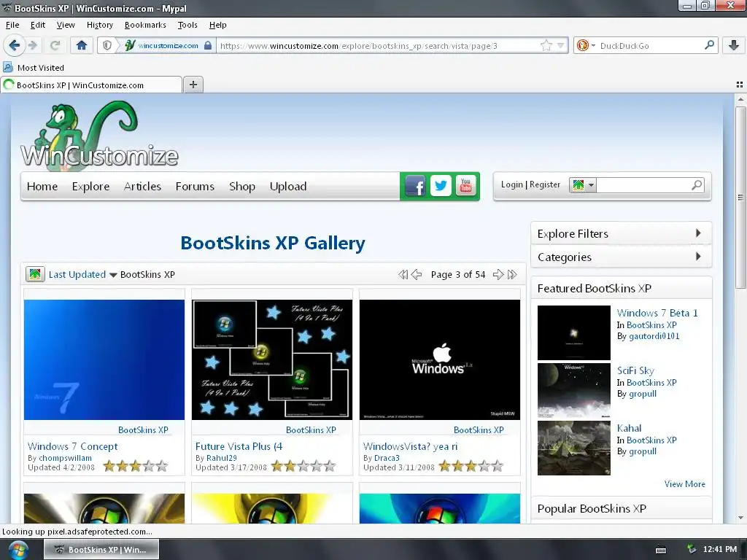Open Windows 7 Béta 1 featured link

[657, 313]
